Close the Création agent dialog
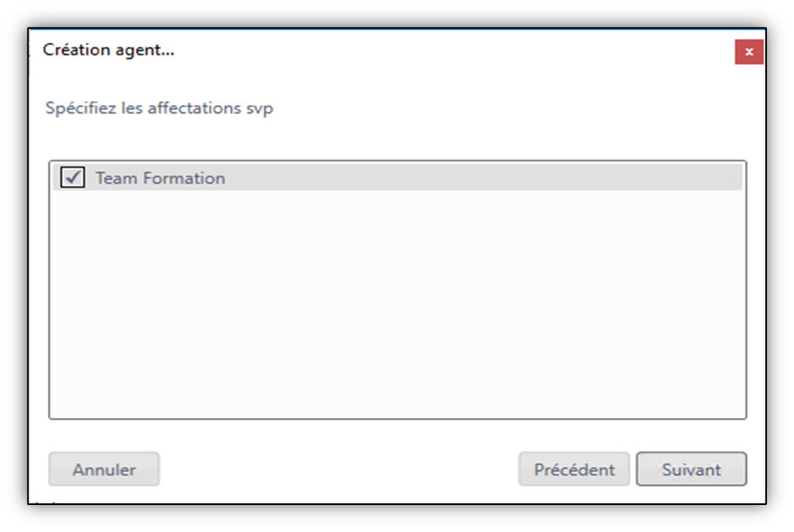794x532 pixels. coord(749,51)
